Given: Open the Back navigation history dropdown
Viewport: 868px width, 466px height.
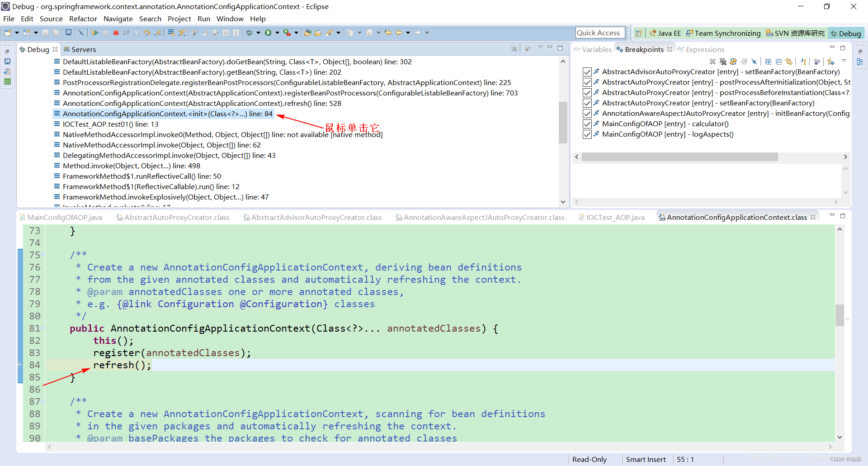Looking at the screenshot, I should click(408, 33).
